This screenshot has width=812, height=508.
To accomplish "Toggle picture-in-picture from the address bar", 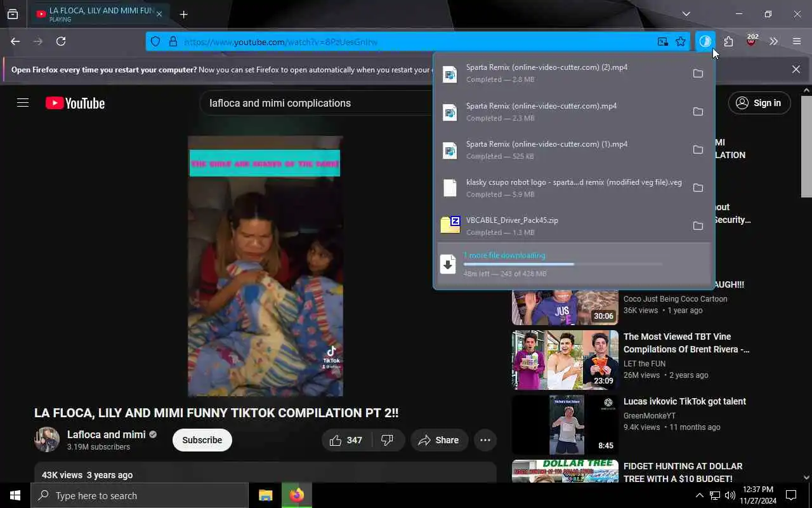I will tap(663, 42).
